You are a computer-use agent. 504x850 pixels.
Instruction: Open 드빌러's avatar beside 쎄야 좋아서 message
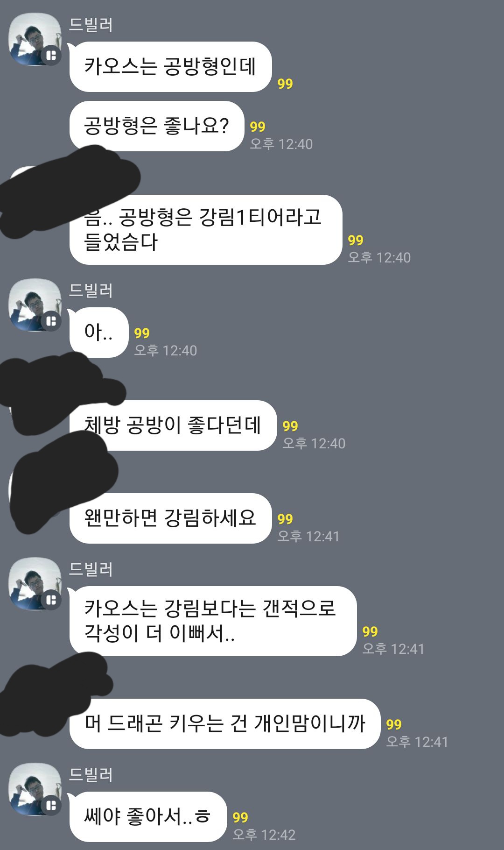[35, 789]
